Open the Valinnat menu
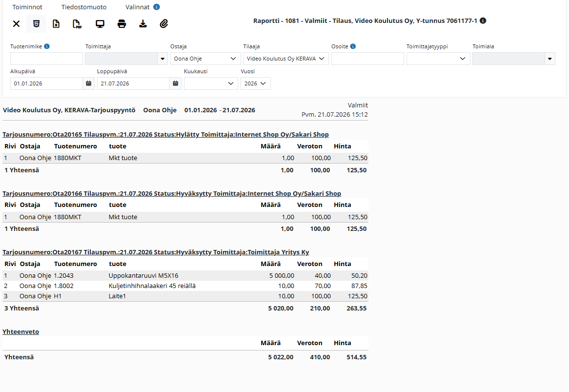569x392 pixels. [x=138, y=7]
